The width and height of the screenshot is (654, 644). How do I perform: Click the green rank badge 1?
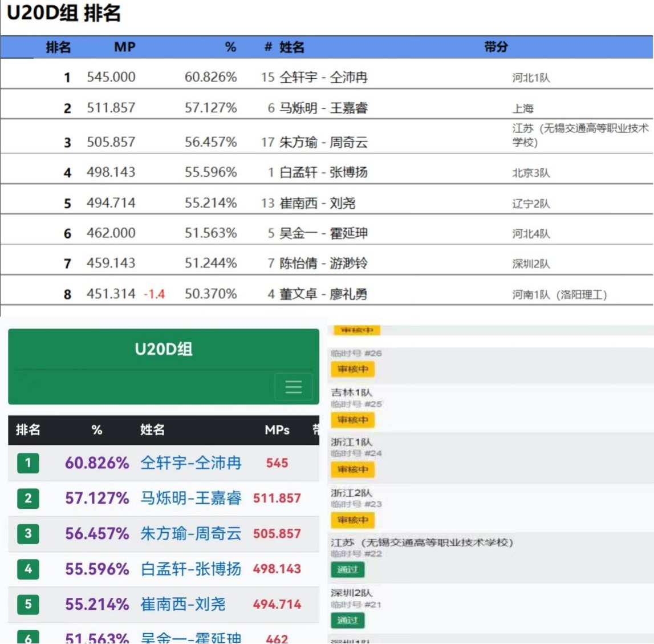(27, 463)
